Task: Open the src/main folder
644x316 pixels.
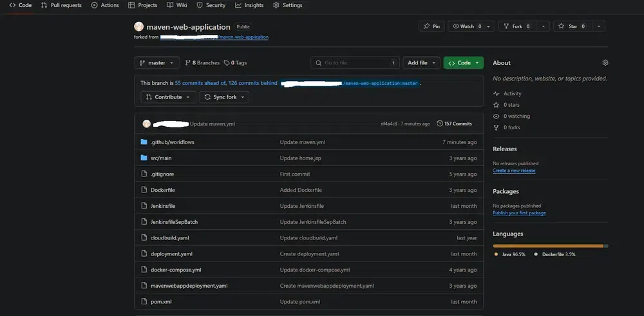Action: coord(161,158)
